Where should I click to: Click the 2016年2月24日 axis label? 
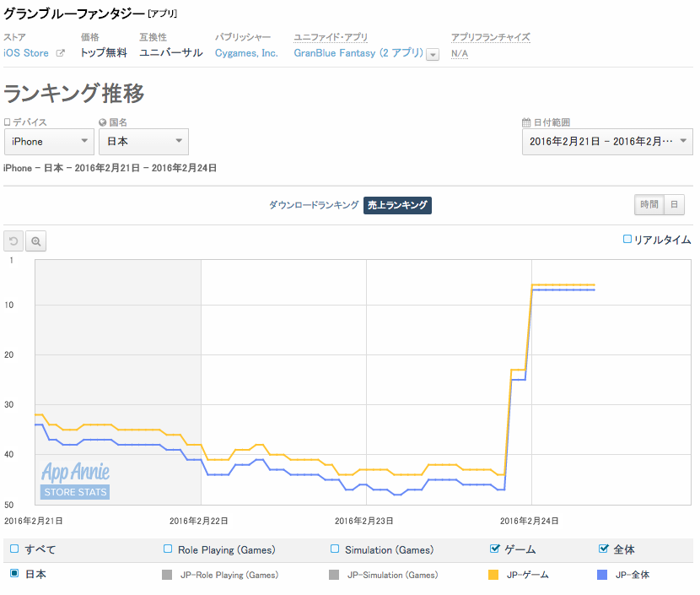[529, 521]
